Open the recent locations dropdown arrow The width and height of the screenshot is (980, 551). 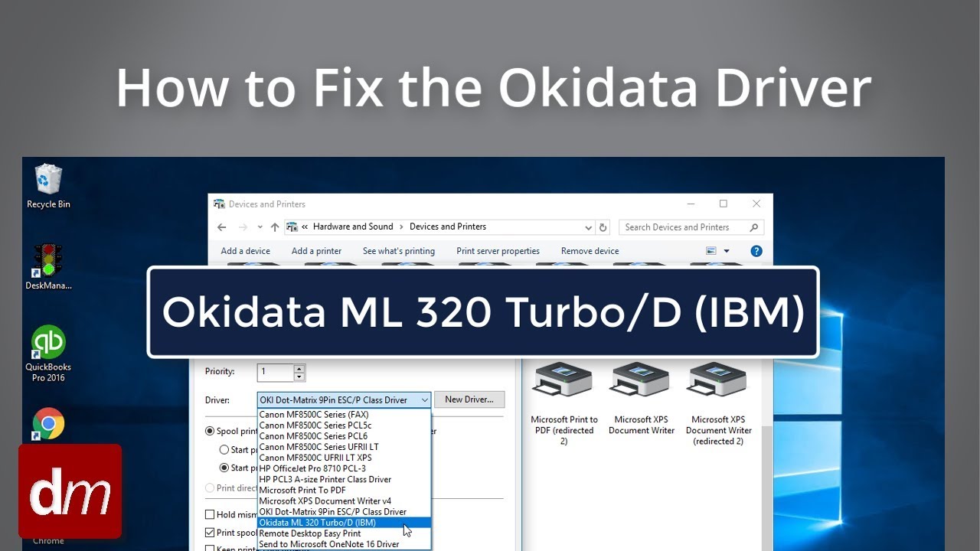tap(260, 227)
